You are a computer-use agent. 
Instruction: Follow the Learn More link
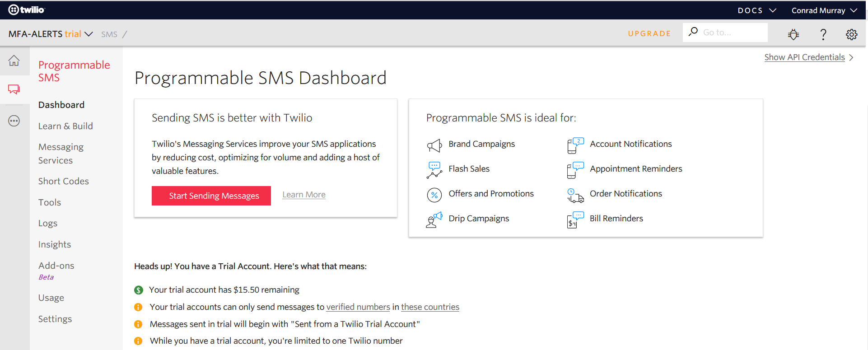pos(304,195)
